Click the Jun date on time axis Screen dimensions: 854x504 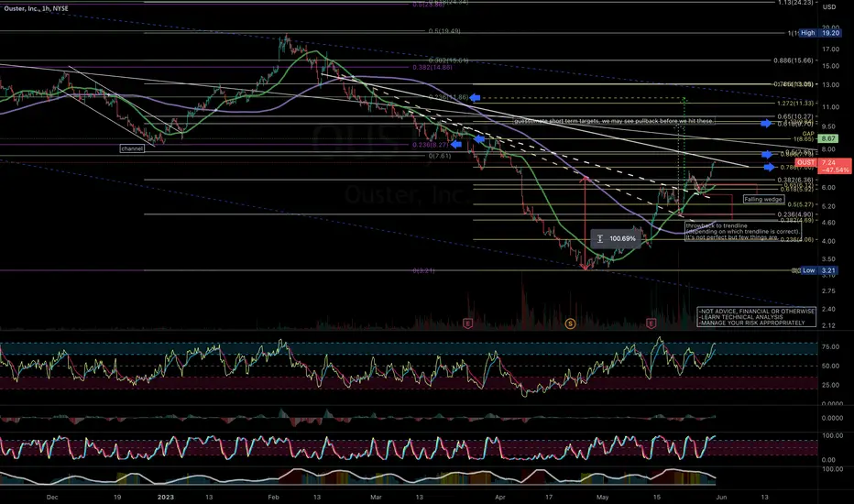[721, 497]
